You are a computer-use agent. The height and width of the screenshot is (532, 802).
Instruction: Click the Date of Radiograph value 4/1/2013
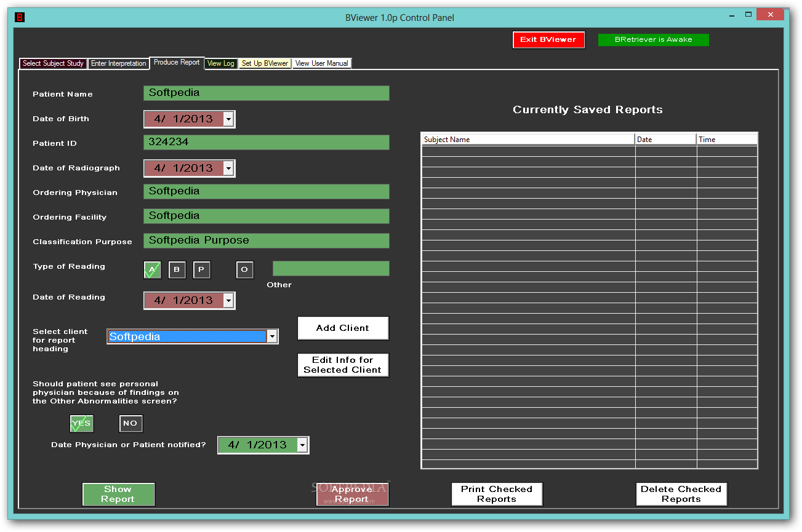click(x=183, y=168)
